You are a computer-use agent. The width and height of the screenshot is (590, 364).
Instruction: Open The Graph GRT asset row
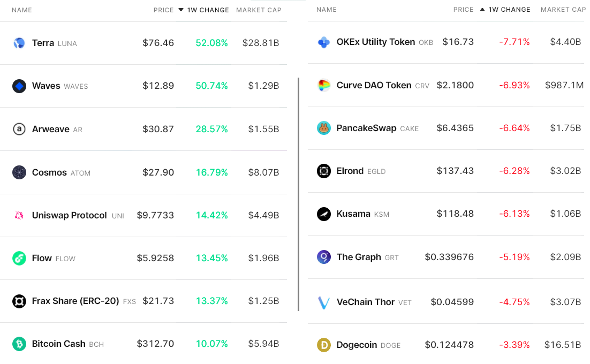(x=446, y=257)
